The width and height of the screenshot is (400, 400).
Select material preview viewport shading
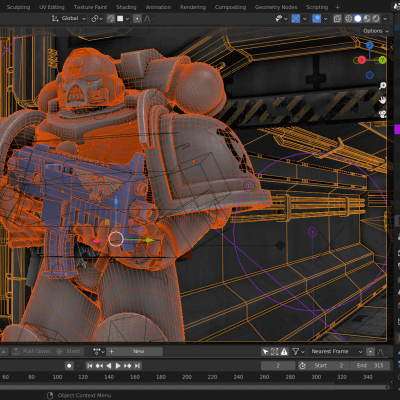(367, 19)
